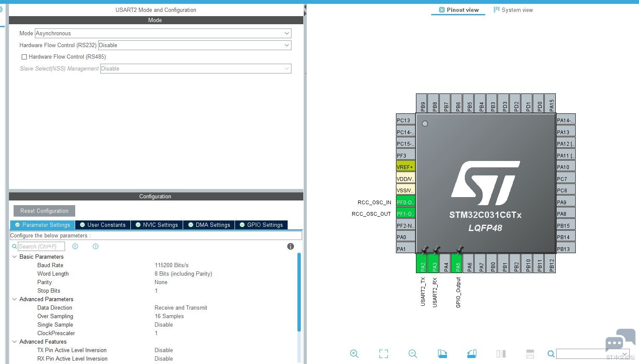Go to next parameter search result

click(96, 246)
